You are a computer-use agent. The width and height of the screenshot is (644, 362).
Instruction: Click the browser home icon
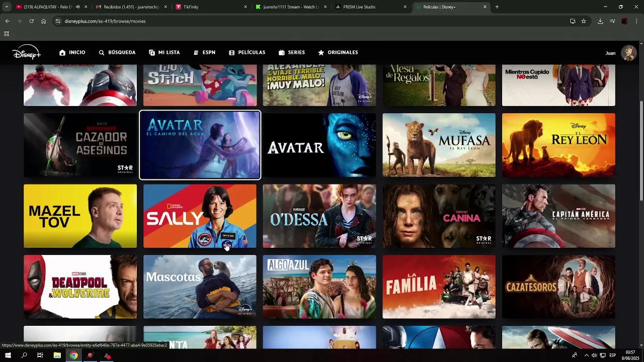(x=43, y=21)
